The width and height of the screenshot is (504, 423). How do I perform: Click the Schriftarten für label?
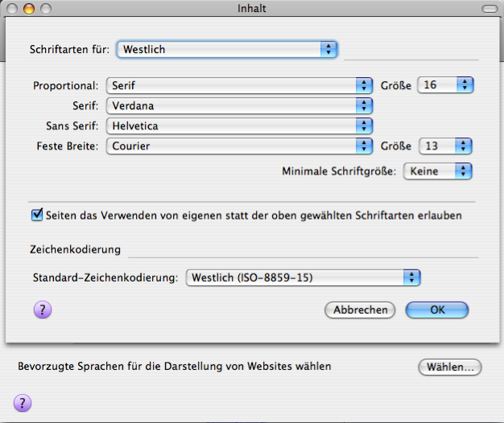point(69,49)
